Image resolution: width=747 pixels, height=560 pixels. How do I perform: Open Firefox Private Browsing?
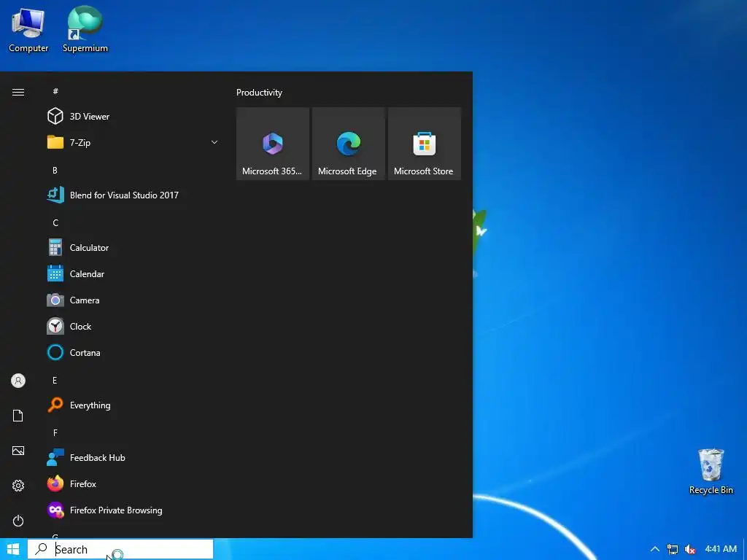[x=131, y=510]
